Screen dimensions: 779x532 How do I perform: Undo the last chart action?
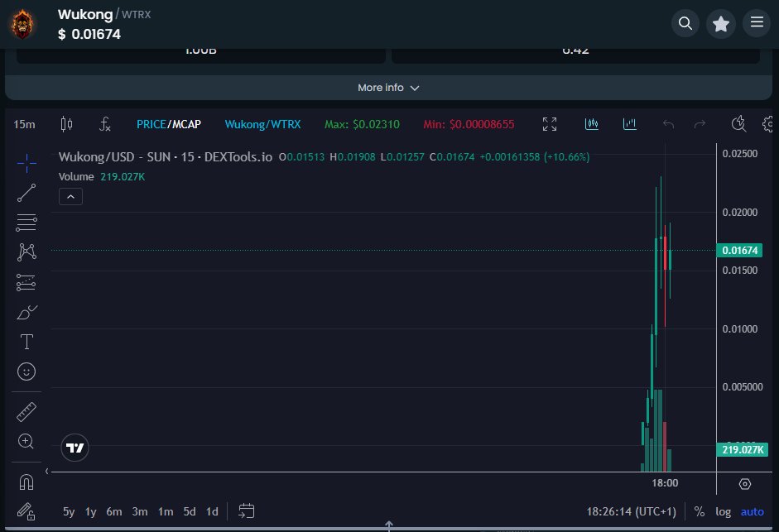tap(668, 124)
